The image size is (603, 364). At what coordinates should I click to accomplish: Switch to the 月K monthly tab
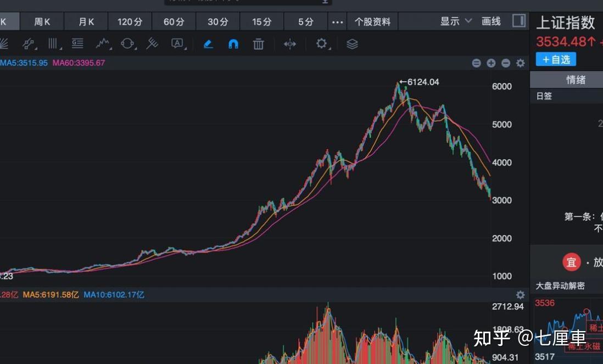[x=86, y=21]
